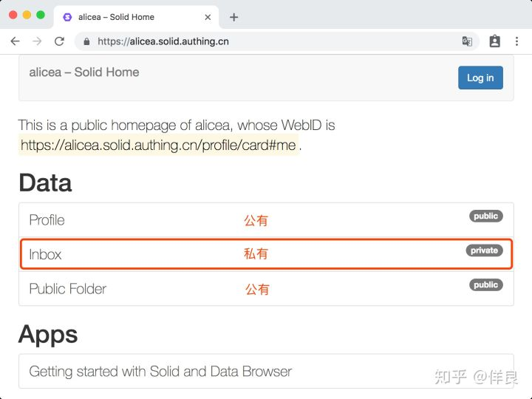Click the Solid favicon on the tab
Viewport: 532px width, 399px height.
click(67, 17)
